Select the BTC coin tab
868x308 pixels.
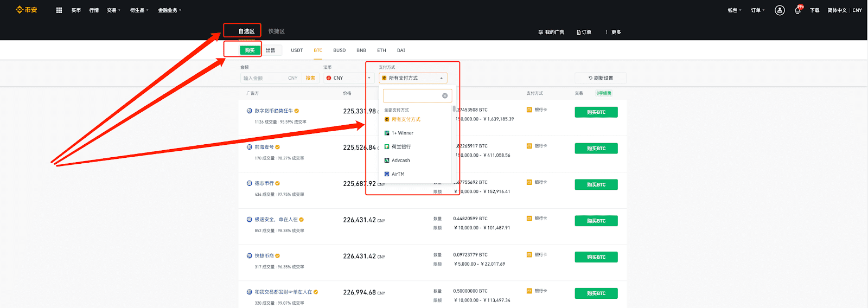pyautogui.click(x=318, y=50)
